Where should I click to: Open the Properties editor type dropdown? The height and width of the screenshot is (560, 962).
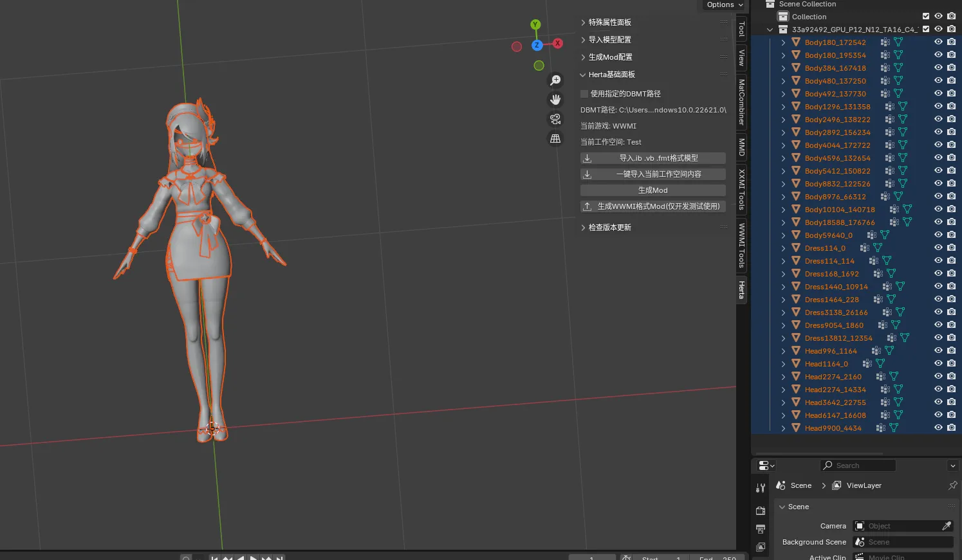click(766, 465)
